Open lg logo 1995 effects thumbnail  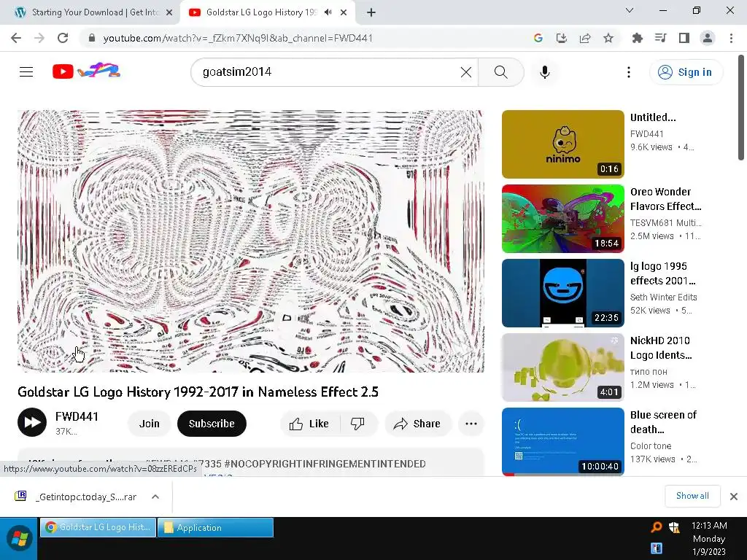click(562, 293)
